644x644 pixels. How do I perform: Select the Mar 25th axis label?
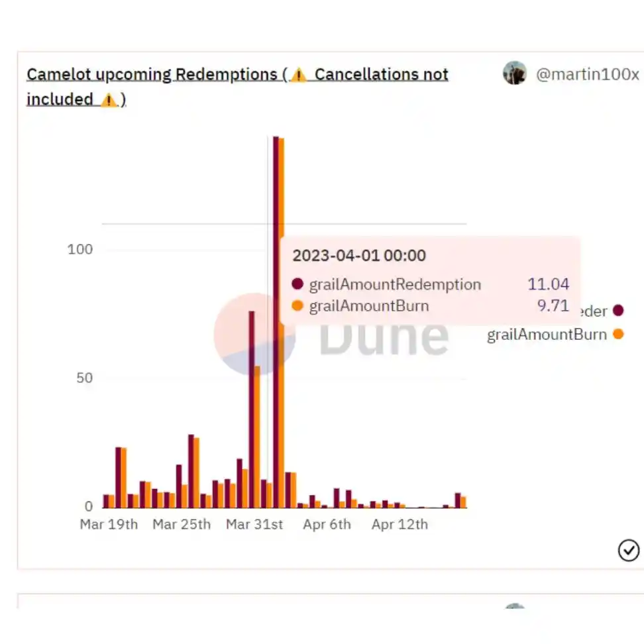click(x=182, y=525)
